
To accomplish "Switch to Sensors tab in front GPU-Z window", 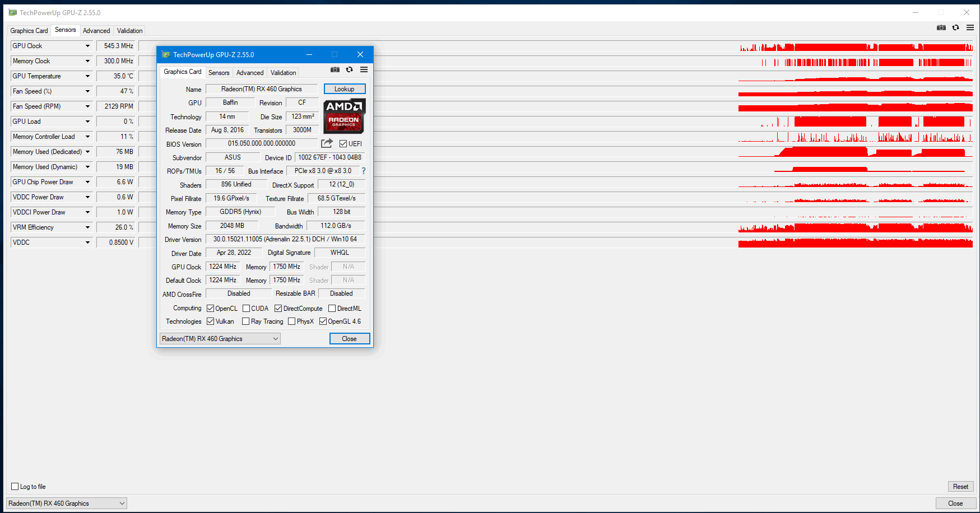I will click(219, 73).
